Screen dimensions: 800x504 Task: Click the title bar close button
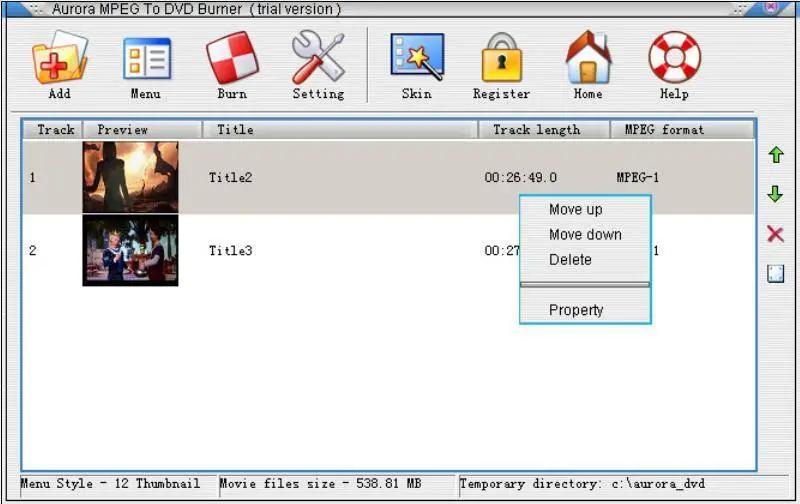click(x=771, y=7)
